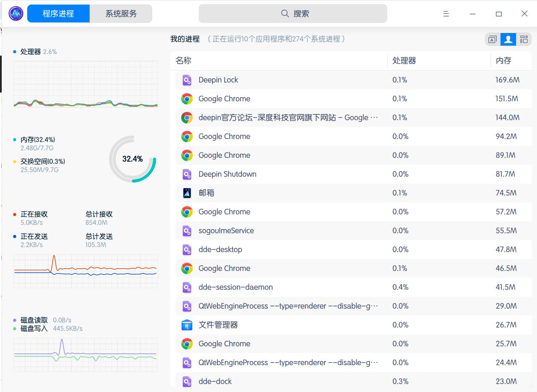Select the dde-session-daemon process row
Viewport: 537px width, 392px height.
coord(293,287)
